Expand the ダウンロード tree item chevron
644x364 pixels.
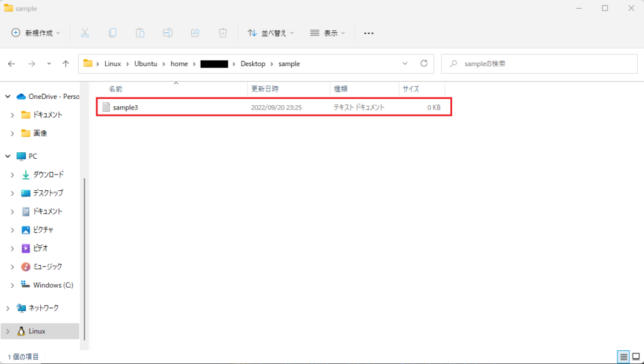[13, 175]
